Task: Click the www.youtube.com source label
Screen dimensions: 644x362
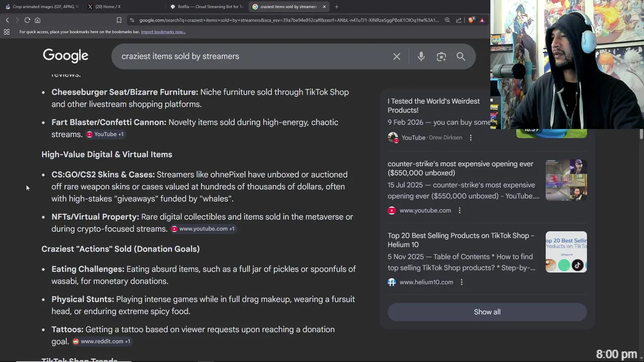Action: tap(425, 210)
